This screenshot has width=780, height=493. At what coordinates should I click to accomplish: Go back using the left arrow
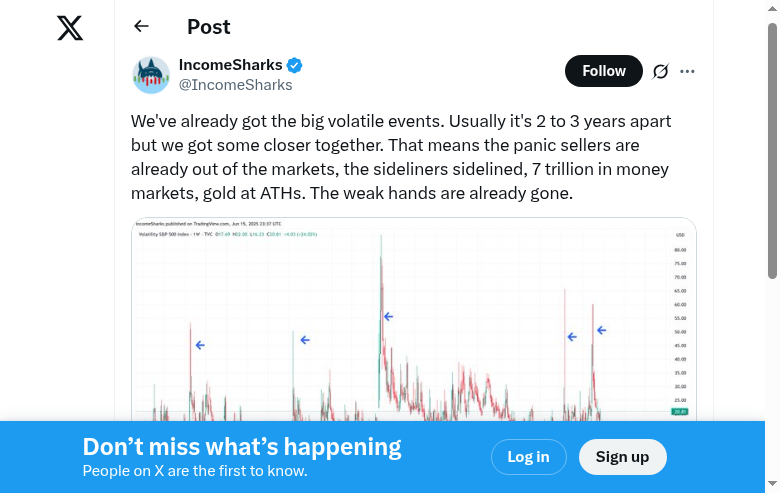point(141,27)
